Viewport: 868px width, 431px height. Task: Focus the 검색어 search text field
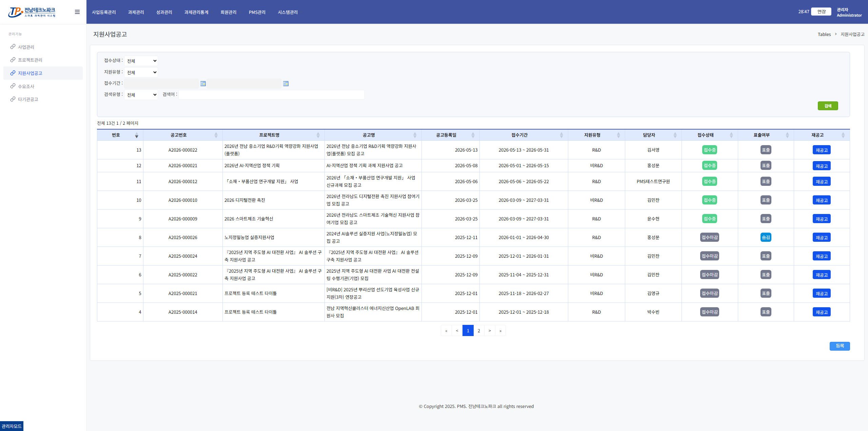coord(272,95)
